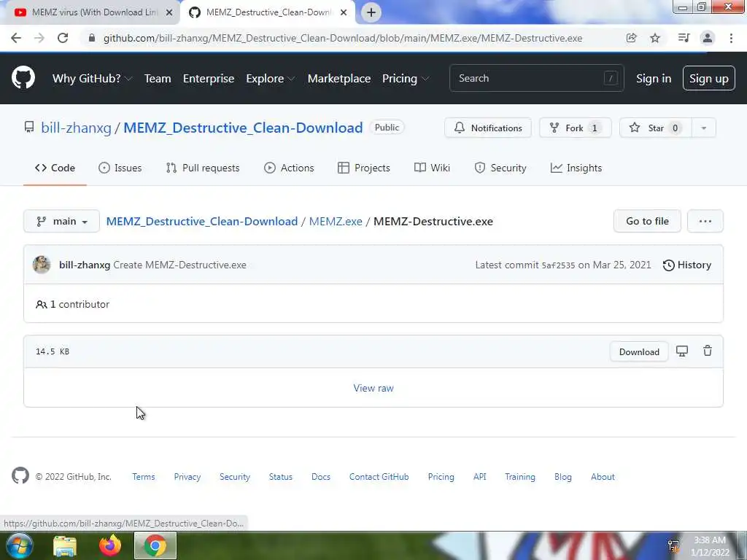Go back using browser back arrow

pos(16,38)
